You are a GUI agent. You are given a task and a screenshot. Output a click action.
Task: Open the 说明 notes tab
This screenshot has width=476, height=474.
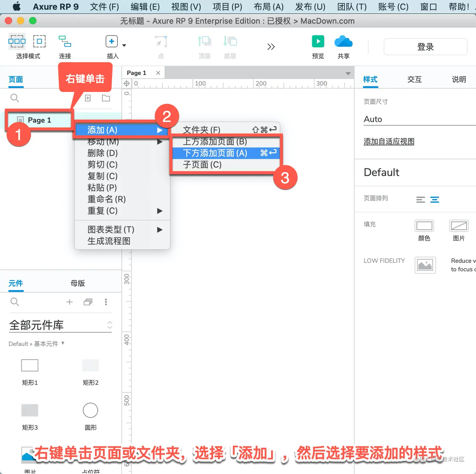(x=459, y=79)
